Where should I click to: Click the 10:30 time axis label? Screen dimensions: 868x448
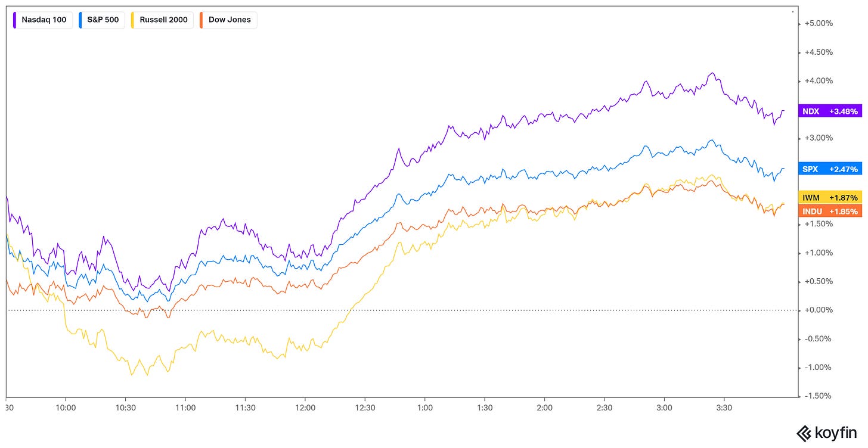[x=126, y=408]
